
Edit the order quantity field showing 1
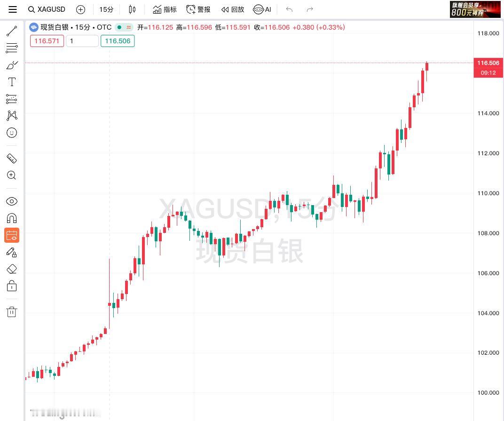[x=82, y=41]
